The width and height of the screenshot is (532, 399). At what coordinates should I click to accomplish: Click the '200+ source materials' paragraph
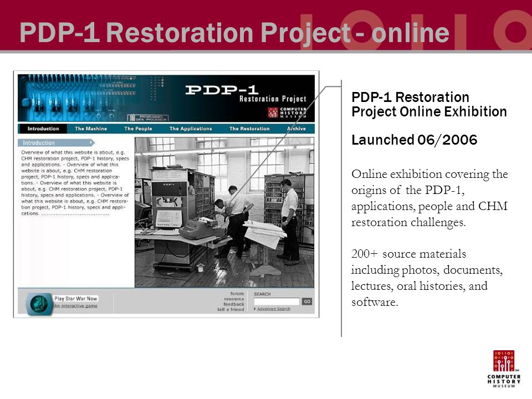427,278
